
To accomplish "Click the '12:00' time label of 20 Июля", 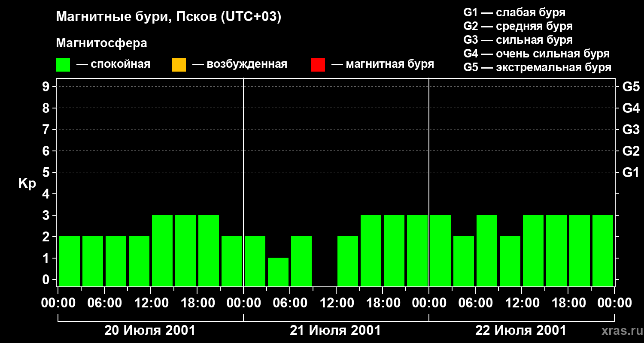I will coord(151,303).
